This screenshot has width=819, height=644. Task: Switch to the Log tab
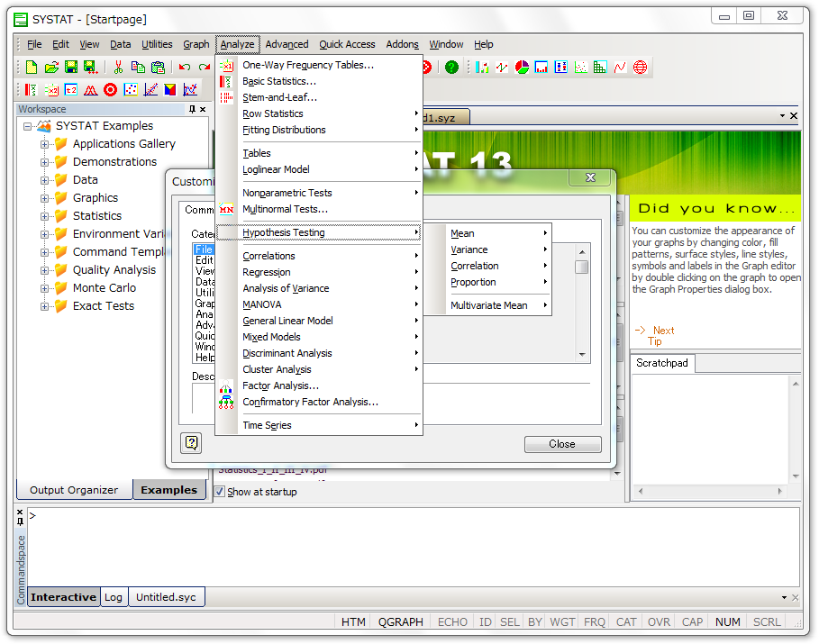114,597
